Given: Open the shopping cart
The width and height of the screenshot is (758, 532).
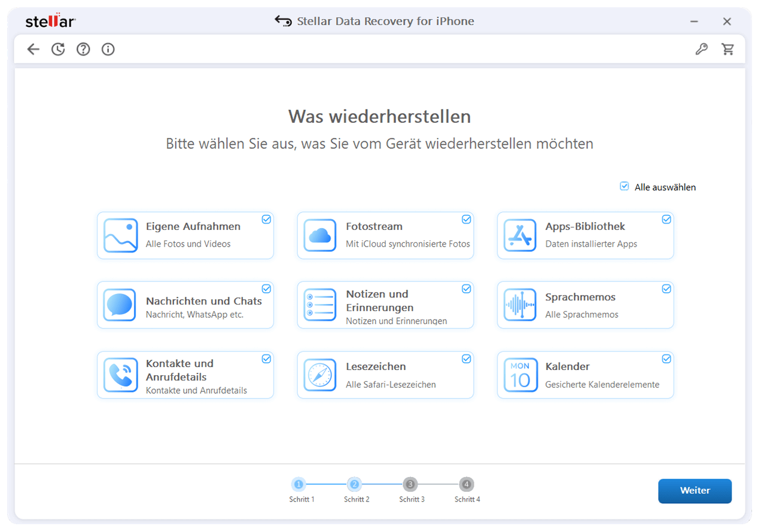Looking at the screenshot, I should coord(728,49).
